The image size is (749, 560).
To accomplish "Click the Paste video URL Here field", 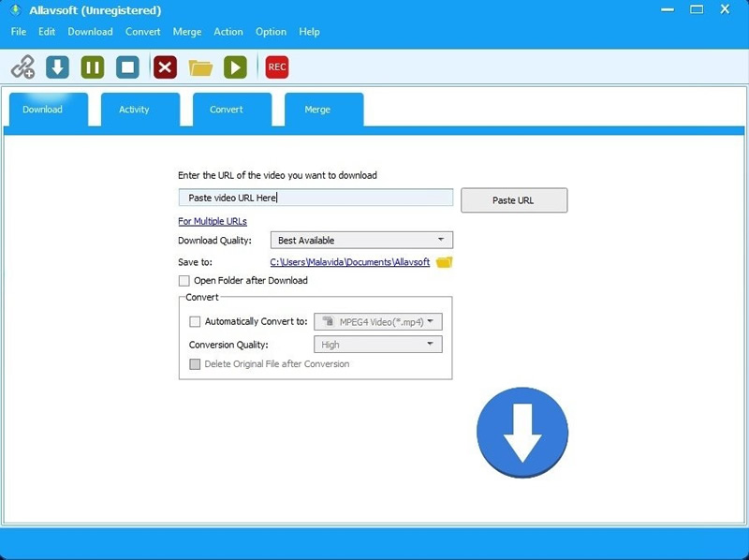I will pos(316,198).
